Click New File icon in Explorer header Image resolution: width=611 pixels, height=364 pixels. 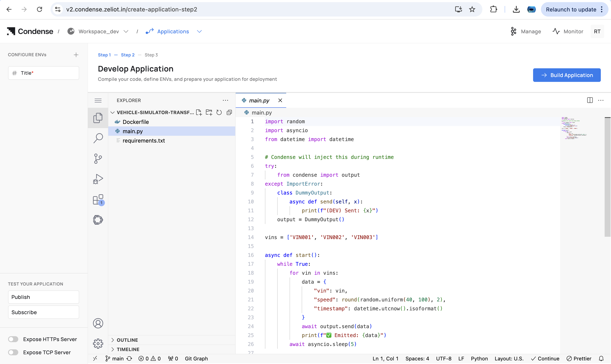tap(199, 112)
